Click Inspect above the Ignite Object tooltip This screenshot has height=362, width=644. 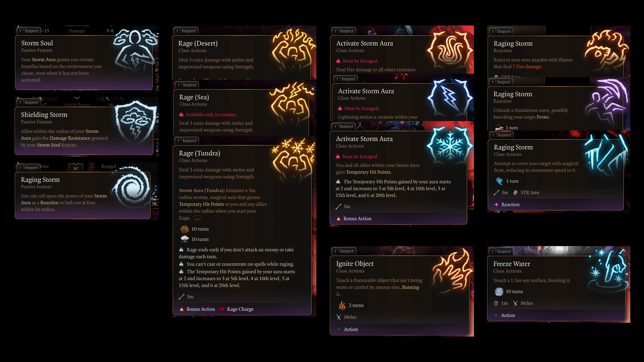point(344,251)
